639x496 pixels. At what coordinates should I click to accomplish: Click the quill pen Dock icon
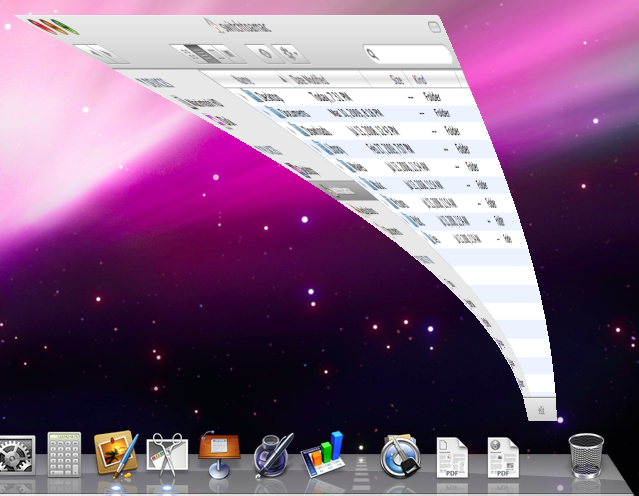tap(273, 455)
